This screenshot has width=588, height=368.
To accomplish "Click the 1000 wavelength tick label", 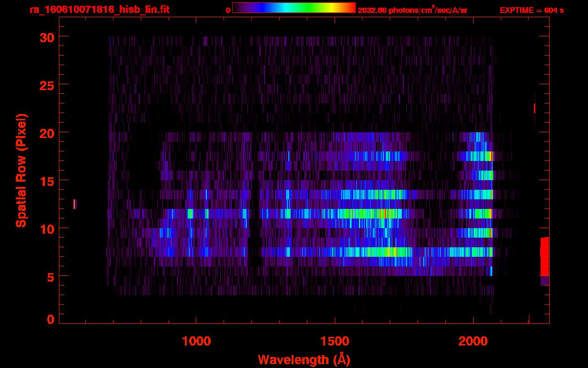I will tap(196, 341).
